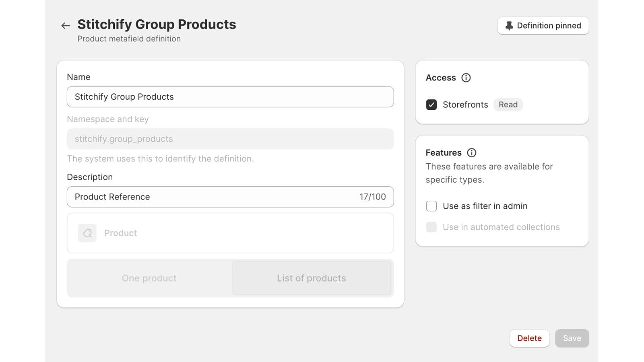644x362 pixels.
Task: Click the pin icon in Definition pinned
Action: (509, 26)
